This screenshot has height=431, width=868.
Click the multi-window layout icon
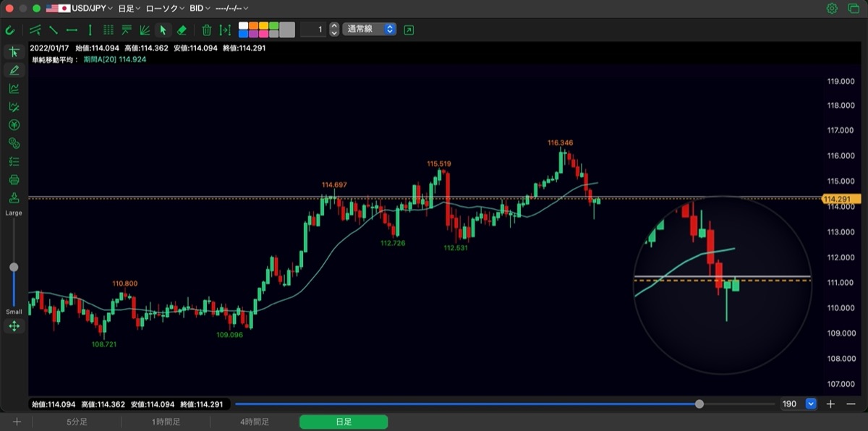(x=854, y=9)
